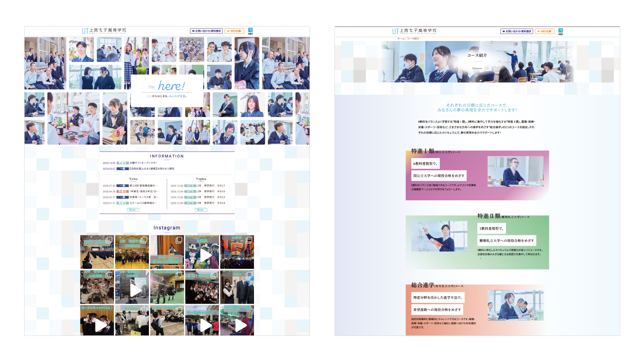Click the inquiry button on right page header
Screen dimensions: 644x362
pyautogui.click(x=516, y=31)
